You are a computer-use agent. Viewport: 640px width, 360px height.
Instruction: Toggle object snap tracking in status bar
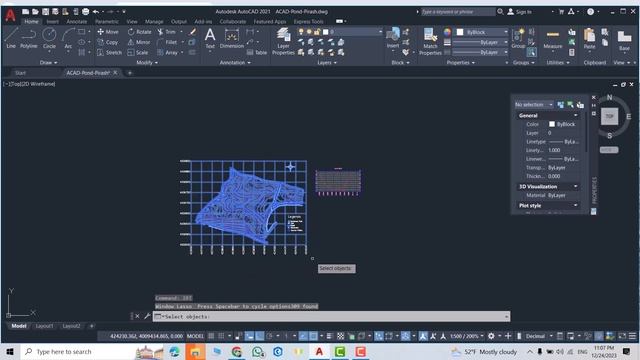tap(303, 336)
